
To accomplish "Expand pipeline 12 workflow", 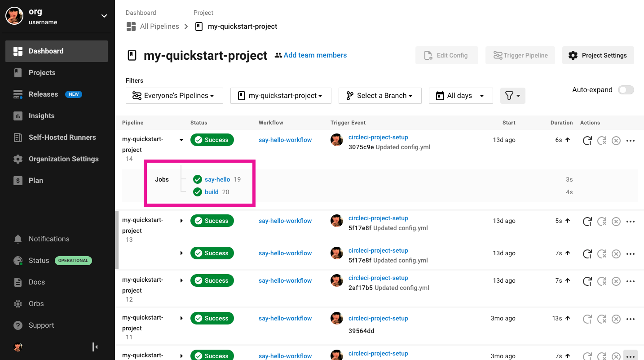I will coord(181,281).
